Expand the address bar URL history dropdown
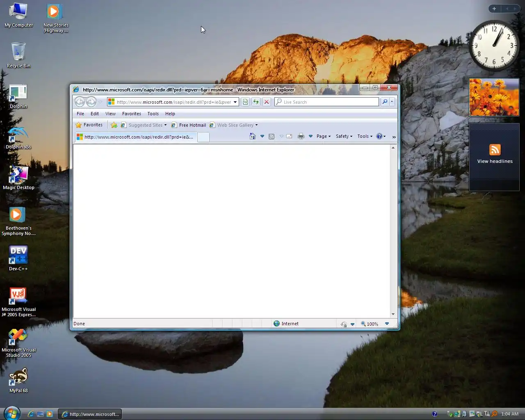The image size is (525, 420). point(235,102)
